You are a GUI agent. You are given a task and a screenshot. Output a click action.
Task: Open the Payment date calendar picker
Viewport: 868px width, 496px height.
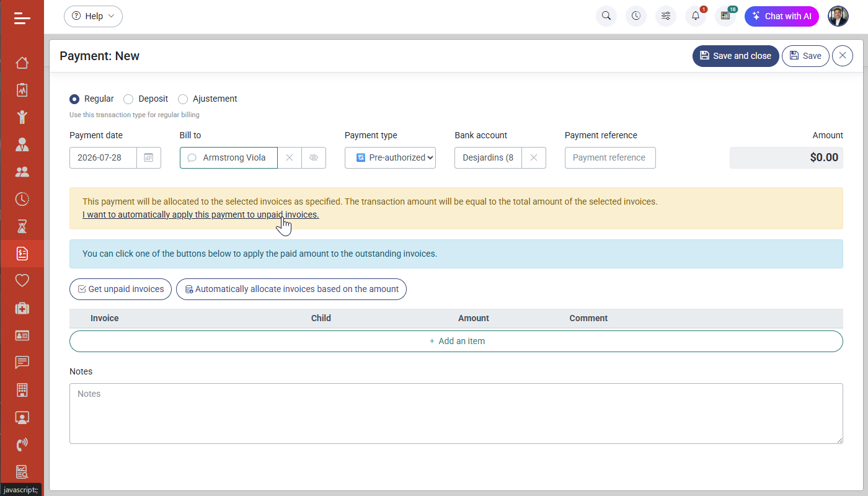[x=149, y=157]
